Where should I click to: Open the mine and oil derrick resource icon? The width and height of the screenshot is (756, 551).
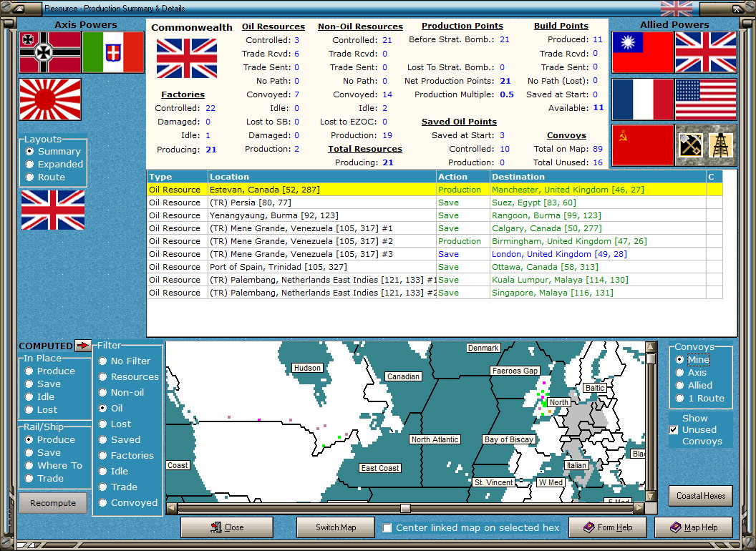click(x=706, y=145)
